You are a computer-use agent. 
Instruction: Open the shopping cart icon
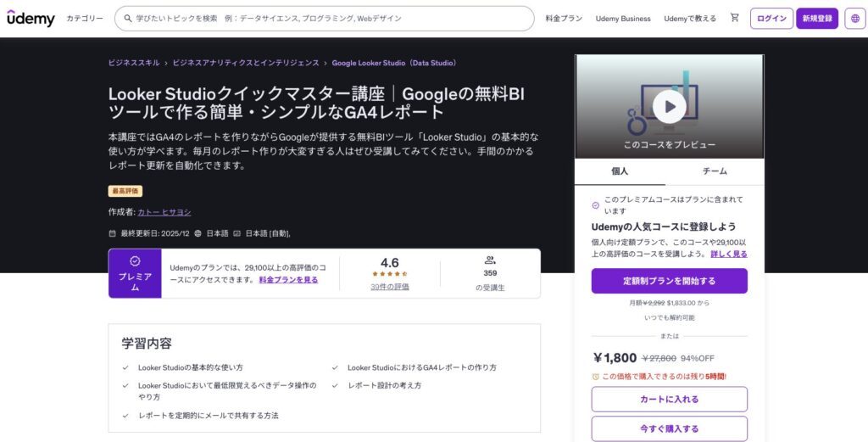734,18
